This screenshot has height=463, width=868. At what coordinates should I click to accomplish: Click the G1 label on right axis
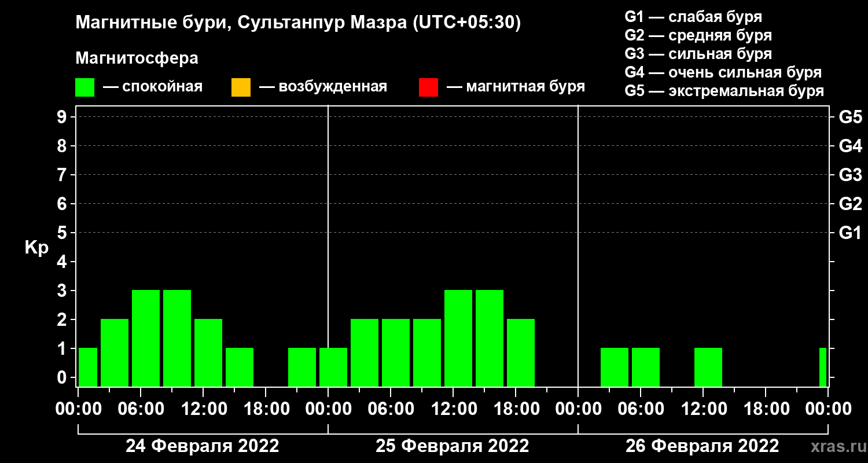(x=851, y=233)
